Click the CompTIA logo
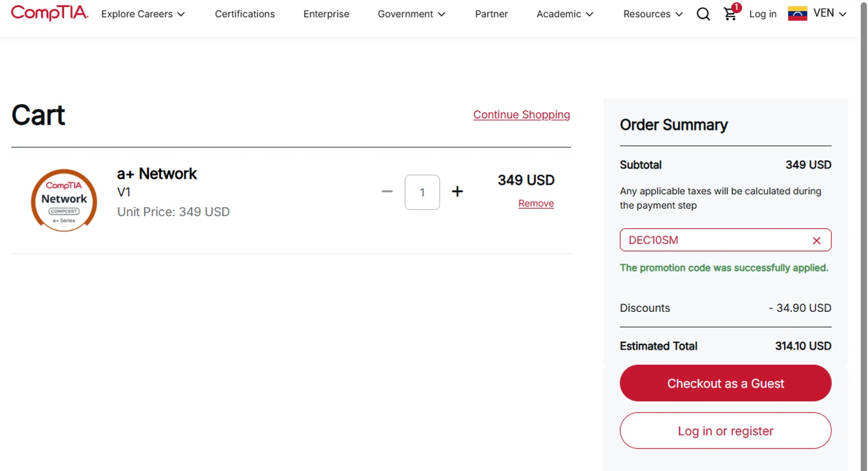 [50, 13]
